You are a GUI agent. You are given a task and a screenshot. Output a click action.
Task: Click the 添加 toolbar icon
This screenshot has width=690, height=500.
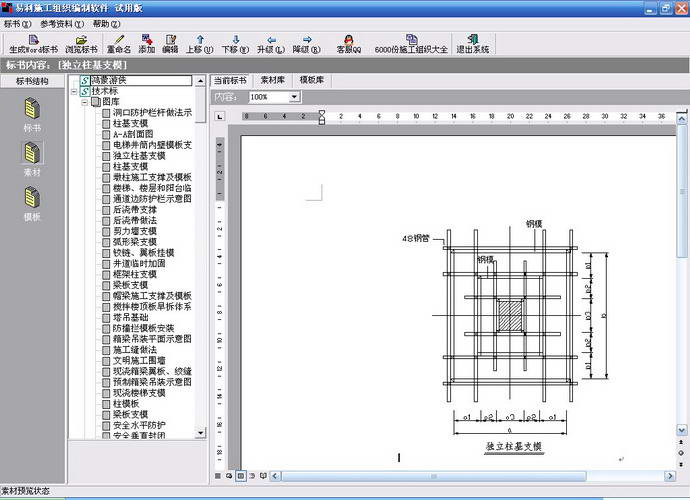tap(147, 44)
